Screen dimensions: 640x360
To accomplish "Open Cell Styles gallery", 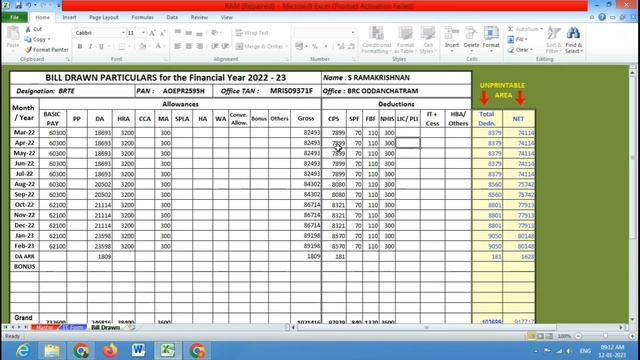I will (x=428, y=40).
